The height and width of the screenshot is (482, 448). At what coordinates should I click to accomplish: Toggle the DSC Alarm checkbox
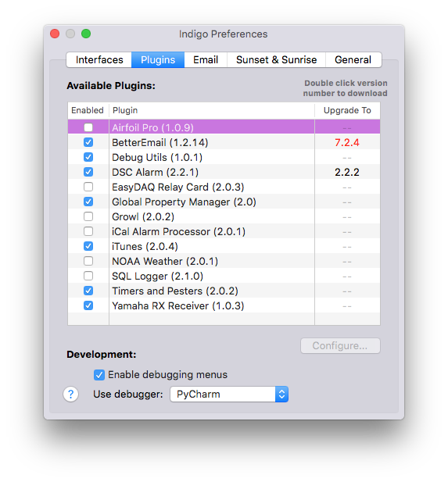click(x=88, y=172)
